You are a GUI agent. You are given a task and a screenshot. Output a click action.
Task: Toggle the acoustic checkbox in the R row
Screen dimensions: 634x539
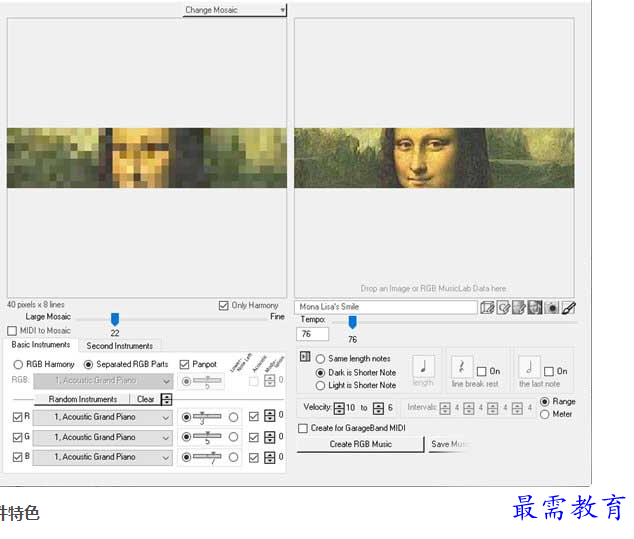click(x=254, y=416)
